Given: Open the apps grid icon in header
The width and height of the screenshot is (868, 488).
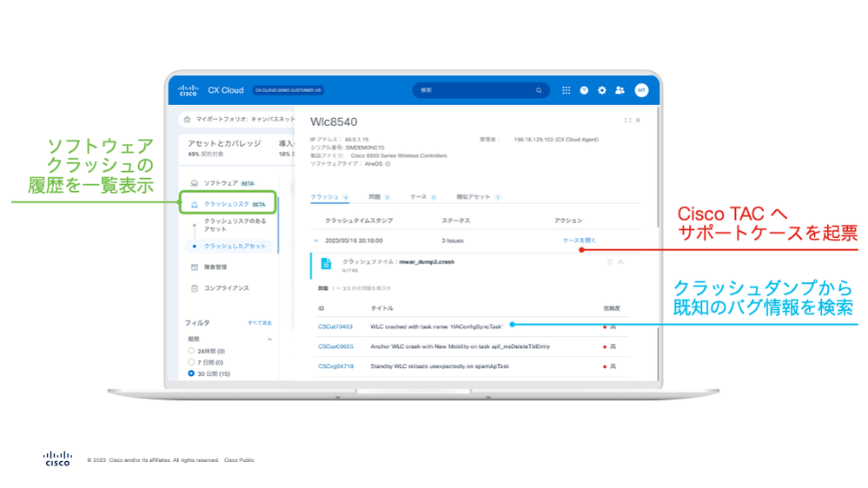Looking at the screenshot, I should [x=566, y=90].
